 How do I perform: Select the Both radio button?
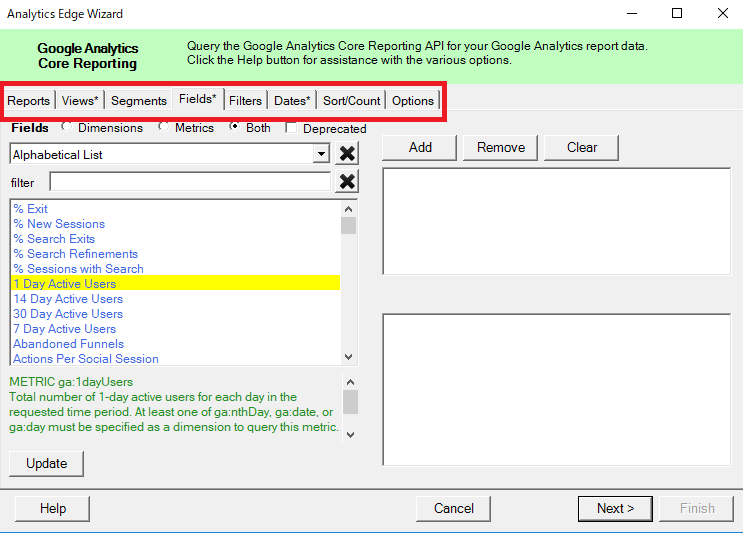[x=234, y=126]
